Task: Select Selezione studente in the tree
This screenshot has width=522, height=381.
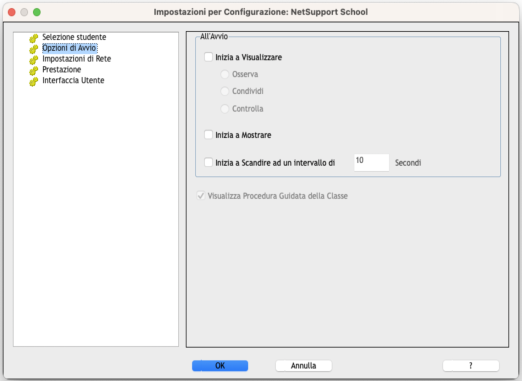Action: coord(74,37)
